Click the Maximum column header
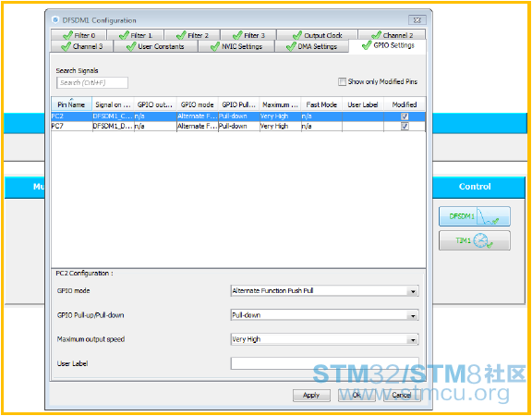The height and width of the screenshot is (416, 532). (280, 104)
